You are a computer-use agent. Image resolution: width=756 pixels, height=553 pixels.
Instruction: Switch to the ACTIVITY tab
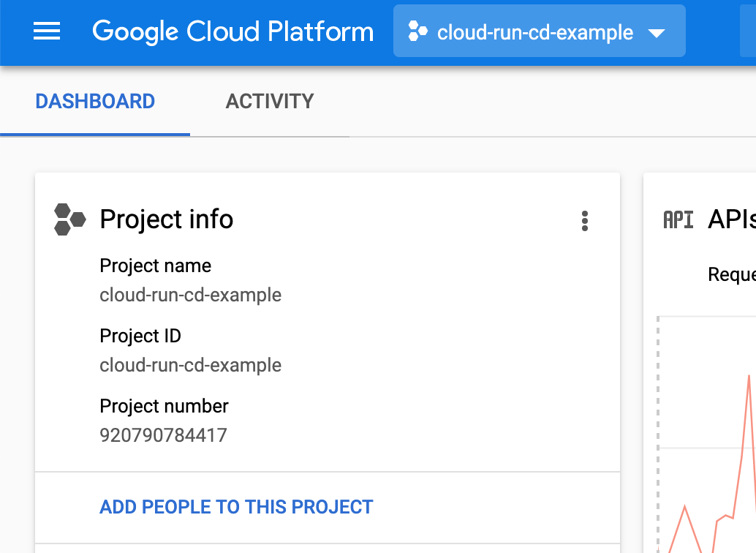point(270,102)
